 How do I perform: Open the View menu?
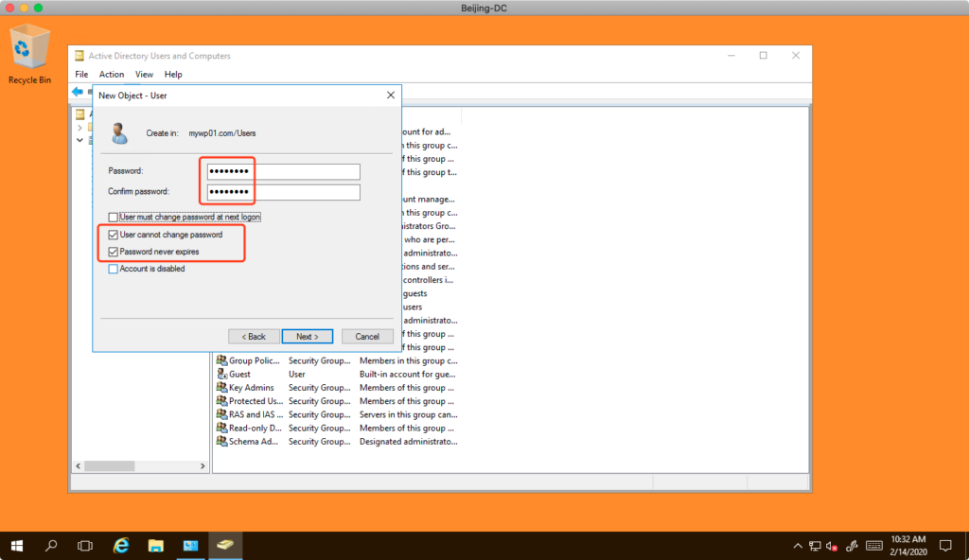point(144,74)
